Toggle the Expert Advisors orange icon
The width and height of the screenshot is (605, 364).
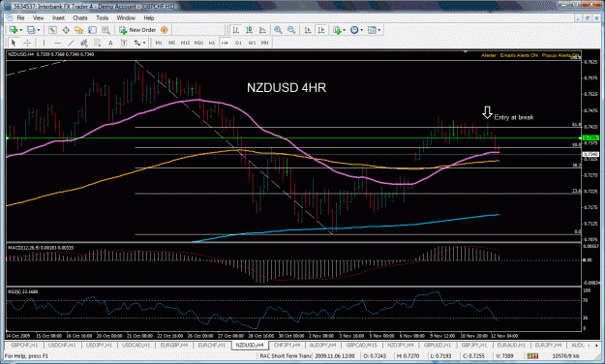(164, 30)
